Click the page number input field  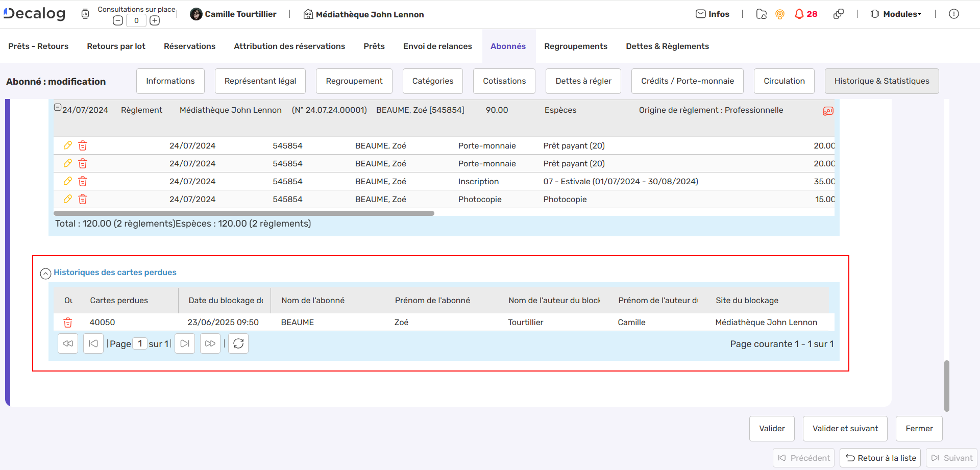click(140, 343)
